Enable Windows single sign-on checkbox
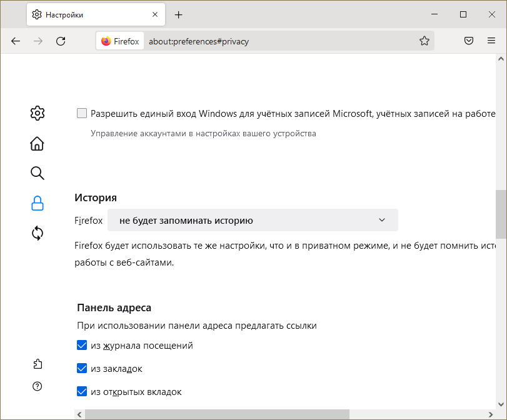This screenshot has width=507, height=420. click(82, 114)
